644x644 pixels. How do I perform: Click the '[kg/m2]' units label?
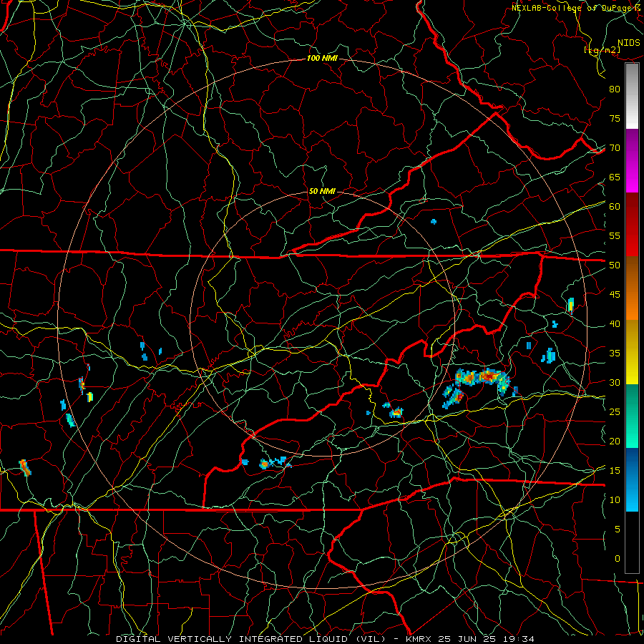point(602,50)
